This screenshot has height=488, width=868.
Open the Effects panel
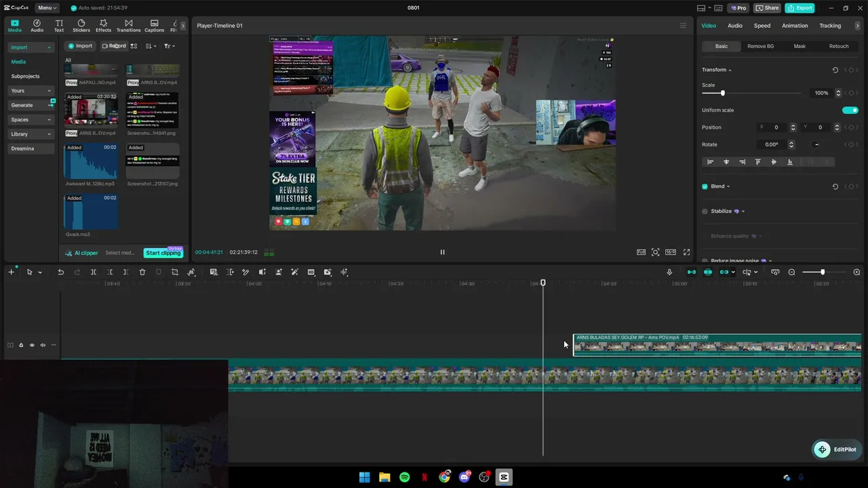coord(103,26)
